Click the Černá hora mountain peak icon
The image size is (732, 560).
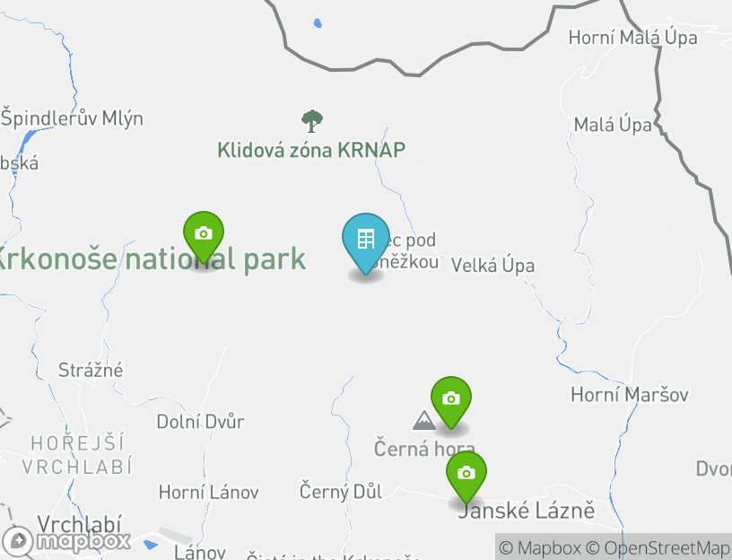[x=424, y=420]
